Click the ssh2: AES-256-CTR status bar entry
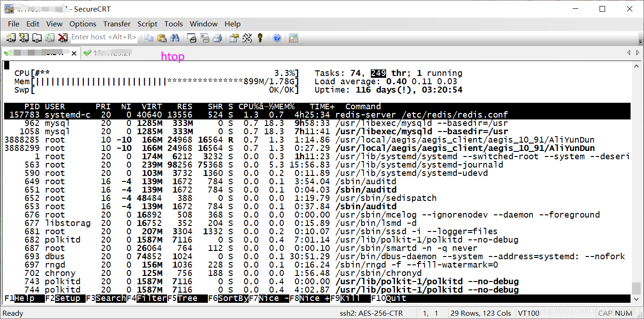644x319 pixels. (371, 313)
